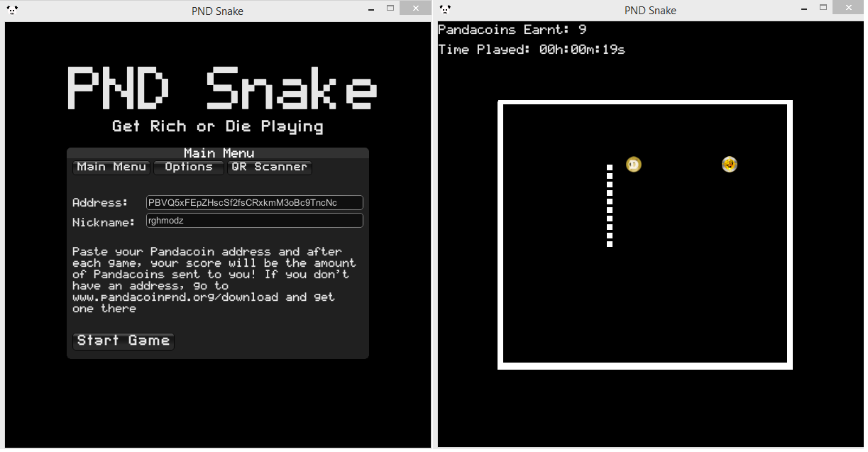The height and width of the screenshot is (452, 868).
Task: Maximize the right PND Snake game window
Action: tap(823, 9)
